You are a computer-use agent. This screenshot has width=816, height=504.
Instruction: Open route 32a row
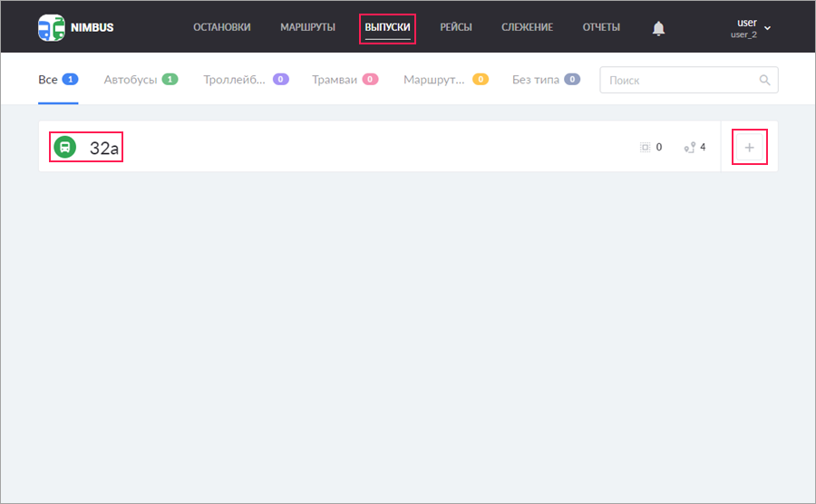[379, 147]
